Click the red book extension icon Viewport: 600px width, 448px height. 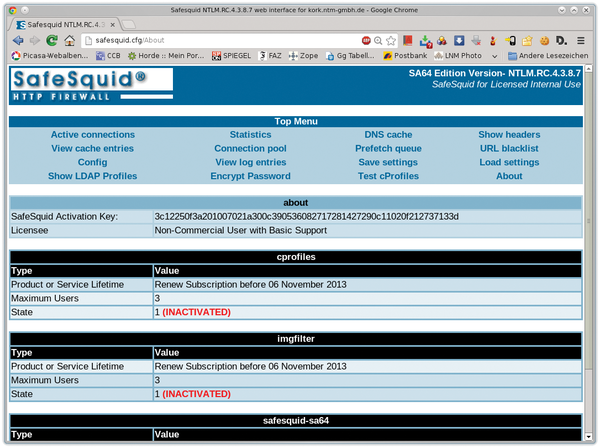408,40
